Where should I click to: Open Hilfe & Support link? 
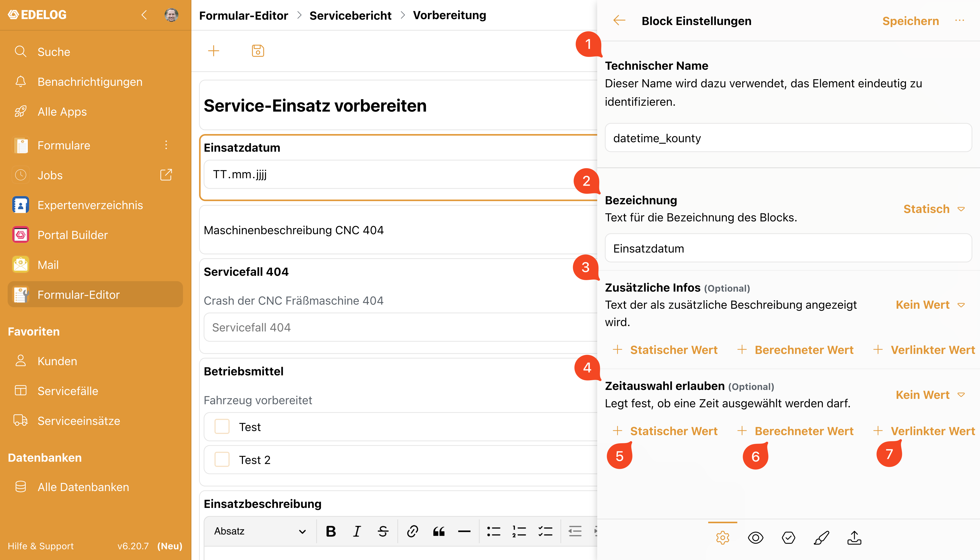coord(41,546)
